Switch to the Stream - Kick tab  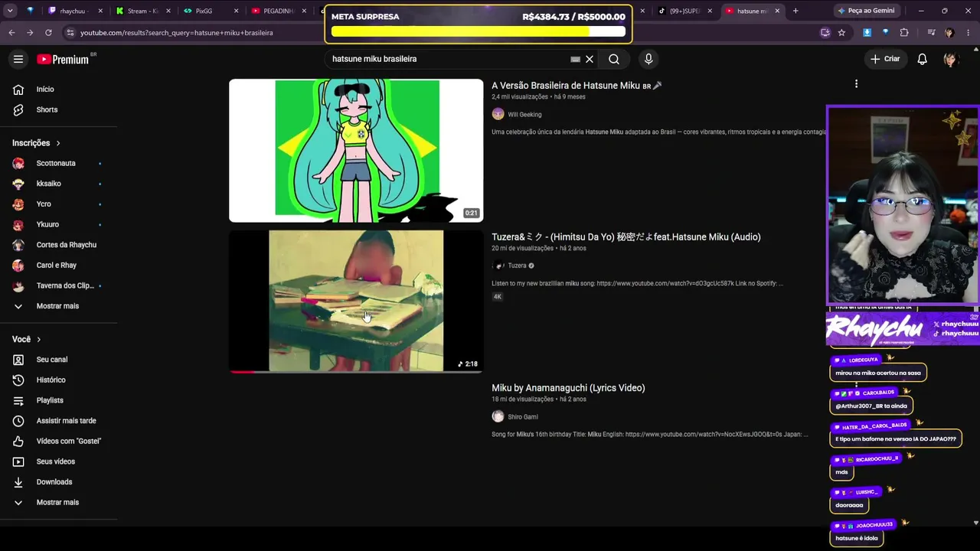[143, 11]
